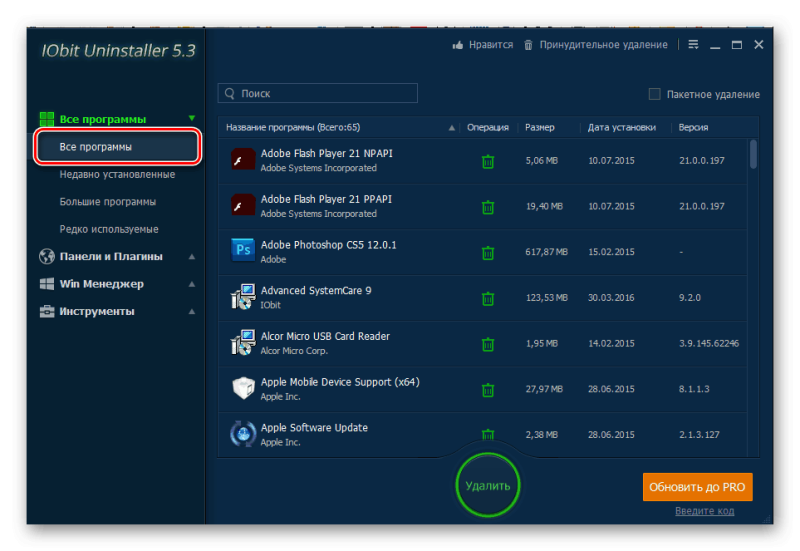Image resolution: width=800 pixels, height=551 pixels.
Task: Click the sort arrow in Название программы header
Action: coord(452,128)
